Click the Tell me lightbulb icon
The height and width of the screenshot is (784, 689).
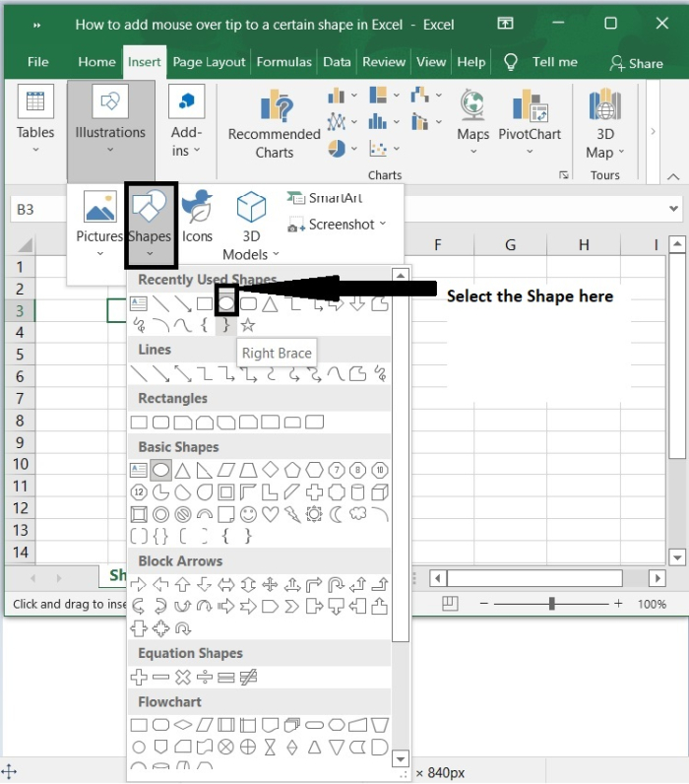click(510, 62)
